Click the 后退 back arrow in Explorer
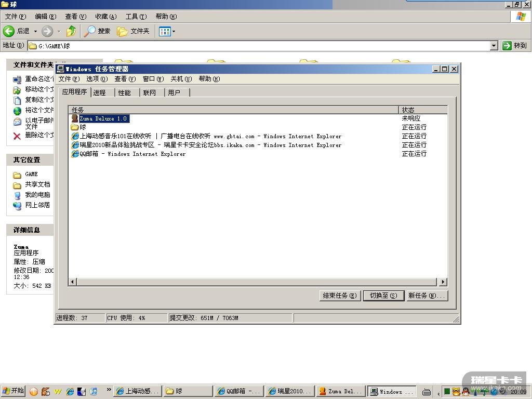The height and width of the screenshot is (399, 532). (9, 31)
